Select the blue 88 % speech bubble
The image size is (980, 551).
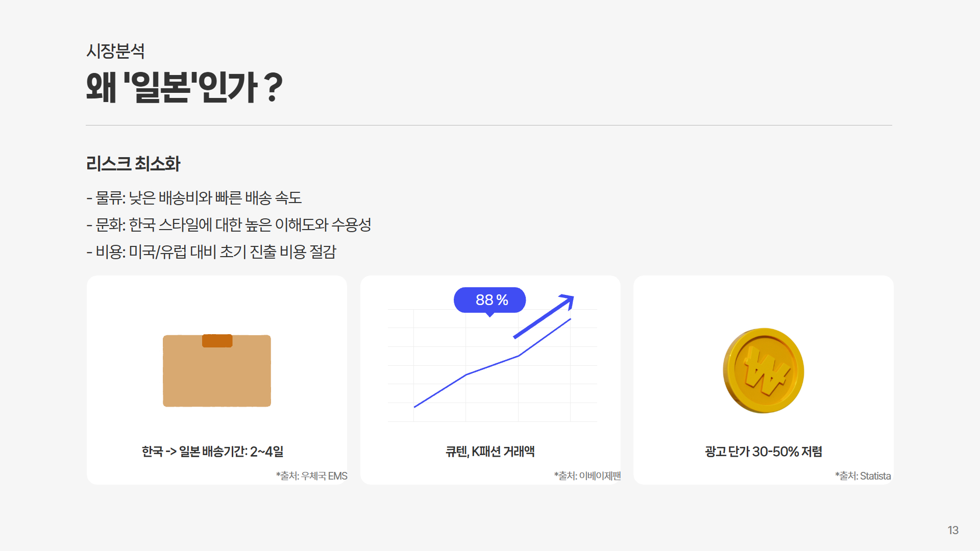tap(489, 300)
